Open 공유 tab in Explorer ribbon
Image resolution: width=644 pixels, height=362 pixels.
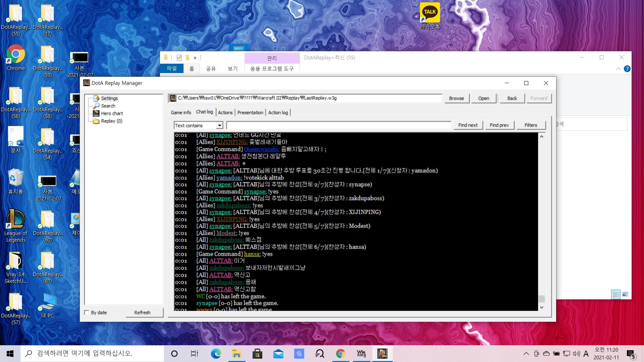tap(211, 68)
